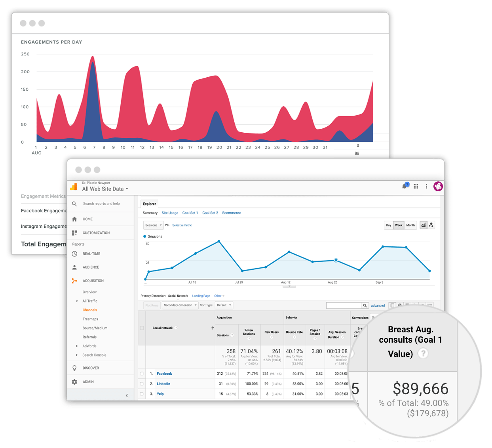Click help icon under Bounce Rate header

click(294, 337)
